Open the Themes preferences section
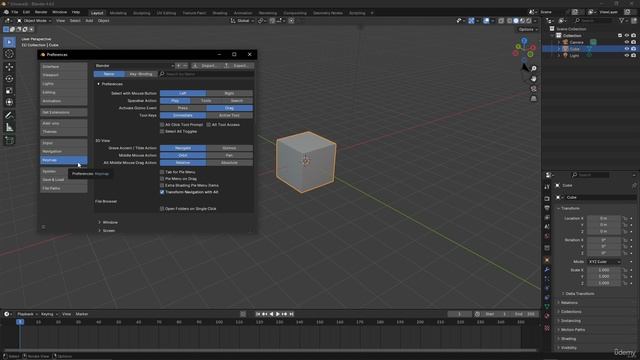The image size is (640, 360). click(64, 132)
